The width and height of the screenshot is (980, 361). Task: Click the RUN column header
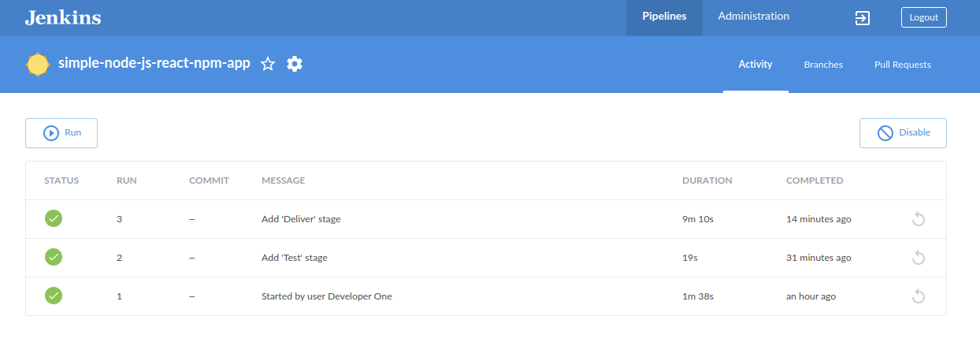tap(127, 180)
